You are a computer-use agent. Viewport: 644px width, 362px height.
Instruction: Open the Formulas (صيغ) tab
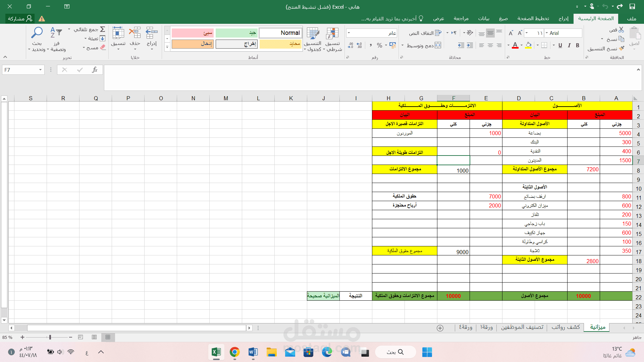coord(503,18)
